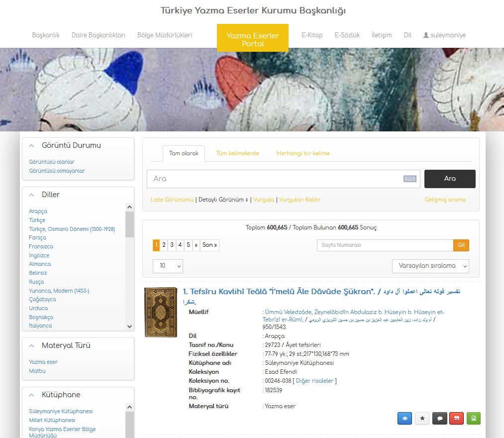This screenshot has height=438, width=504.
Task: Switch to Liste Görünümü
Action: (172, 200)
